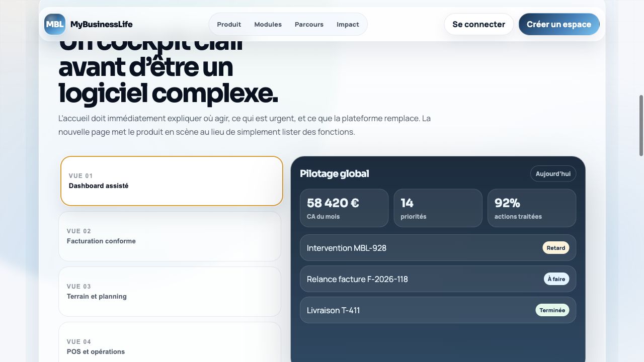Select the VUE 02 Facturation conforme tab
The image size is (644, 362).
[170, 236]
